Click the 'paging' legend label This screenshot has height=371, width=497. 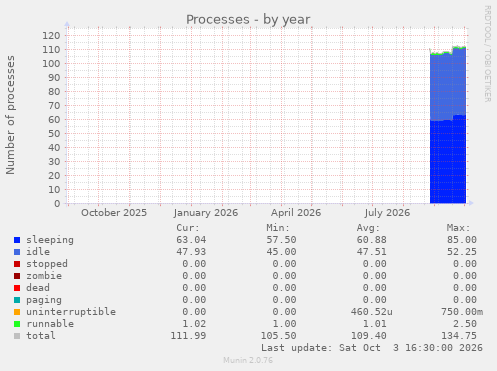pos(44,300)
